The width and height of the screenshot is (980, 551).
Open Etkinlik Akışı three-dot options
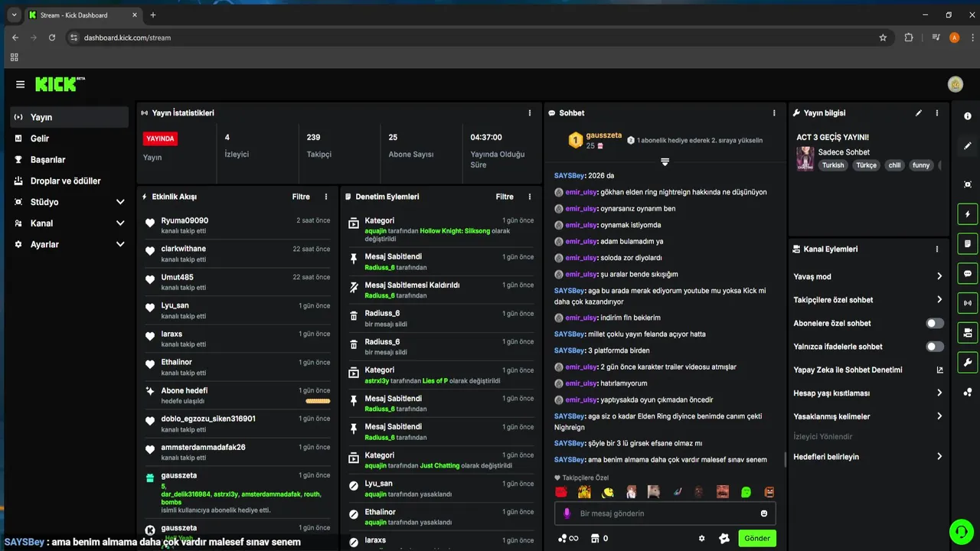326,197
